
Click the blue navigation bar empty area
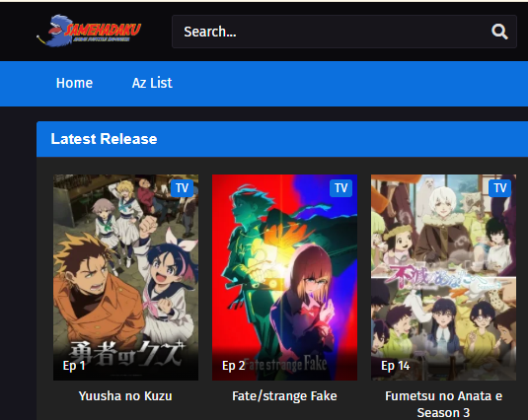tap(350, 84)
